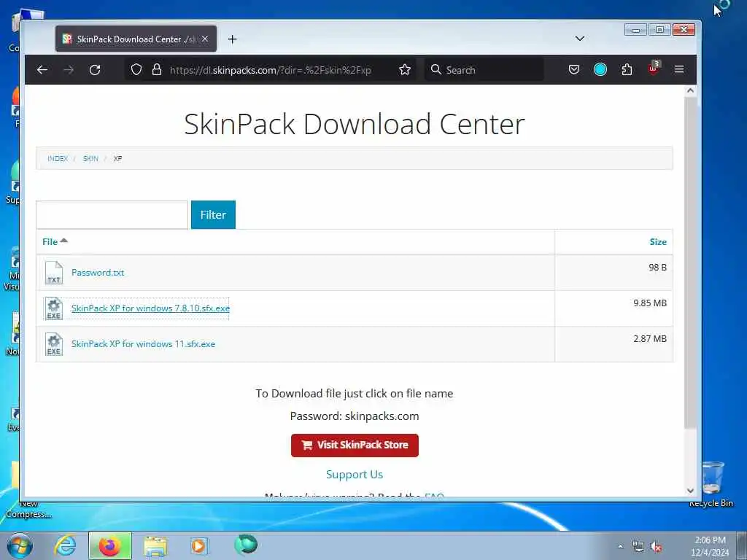Click EXE icon beside windows 7.8.10 file
The image size is (747, 560).
click(x=54, y=308)
